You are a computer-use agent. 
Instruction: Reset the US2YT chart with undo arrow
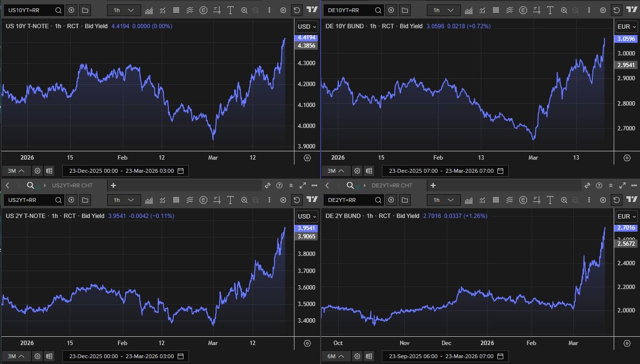tap(296, 200)
